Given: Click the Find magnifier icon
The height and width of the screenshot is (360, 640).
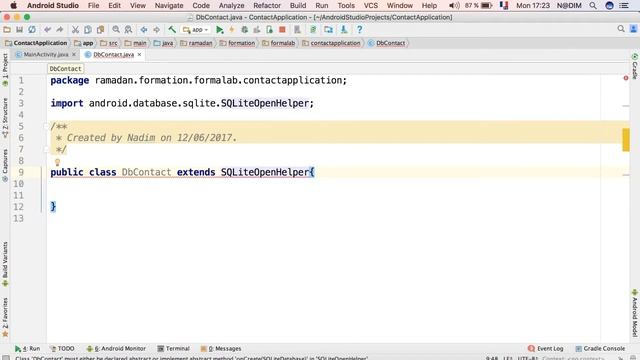Looking at the screenshot, I should click(116, 30).
